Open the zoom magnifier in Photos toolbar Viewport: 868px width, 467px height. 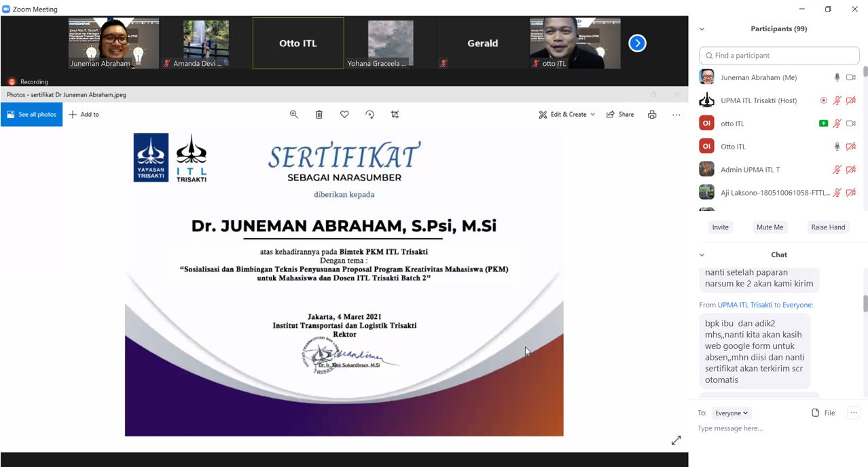pyautogui.click(x=294, y=115)
